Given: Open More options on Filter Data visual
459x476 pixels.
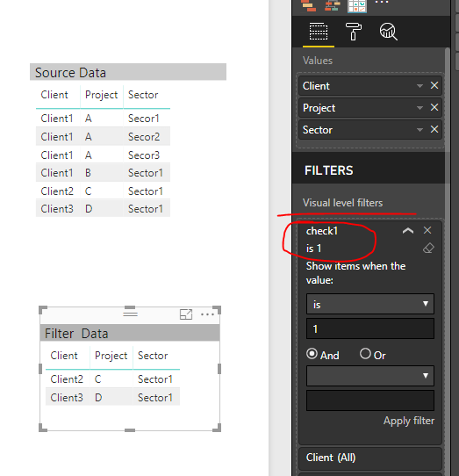Looking at the screenshot, I should 207,314.
